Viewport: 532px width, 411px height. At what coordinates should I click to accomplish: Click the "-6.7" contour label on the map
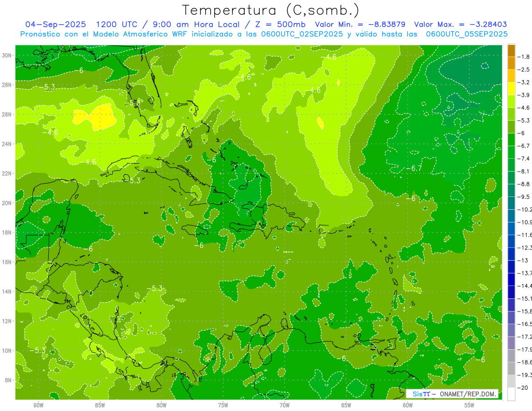point(414,168)
